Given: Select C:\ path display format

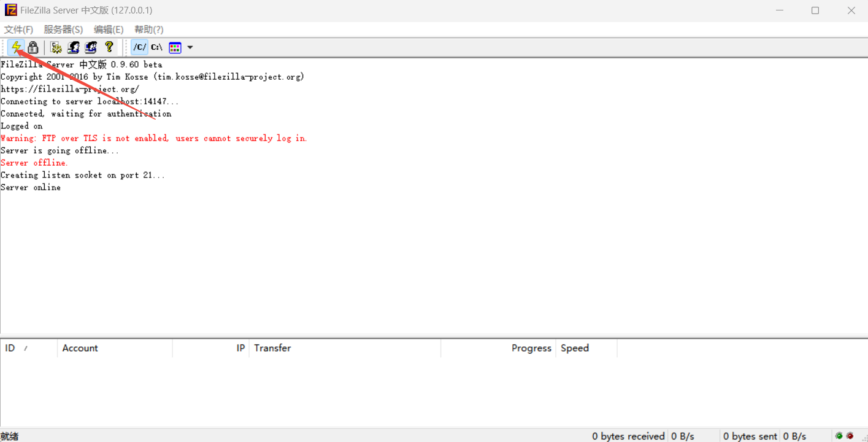Looking at the screenshot, I should (157, 47).
